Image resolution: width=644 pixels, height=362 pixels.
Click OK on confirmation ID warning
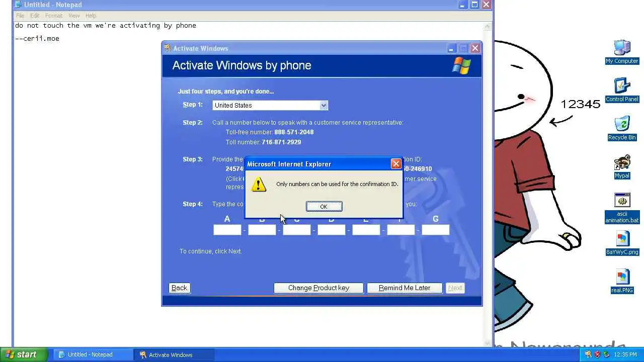click(x=324, y=207)
